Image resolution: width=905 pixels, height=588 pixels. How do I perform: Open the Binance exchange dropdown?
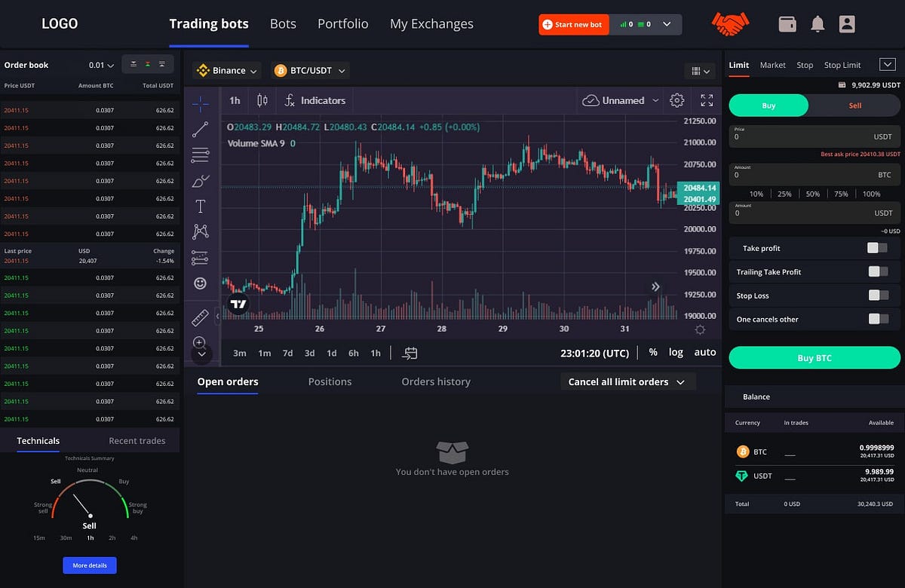point(227,70)
